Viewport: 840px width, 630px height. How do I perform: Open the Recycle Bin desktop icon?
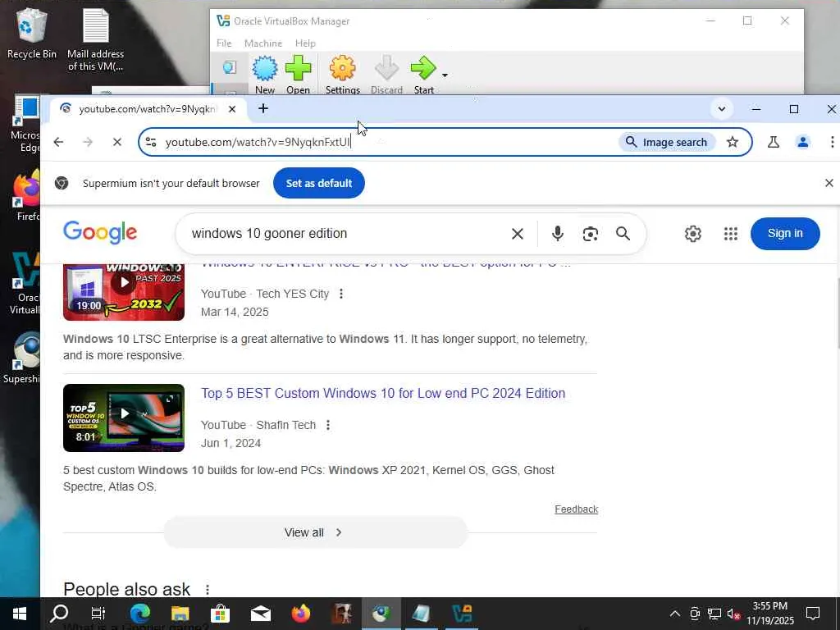[32, 34]
